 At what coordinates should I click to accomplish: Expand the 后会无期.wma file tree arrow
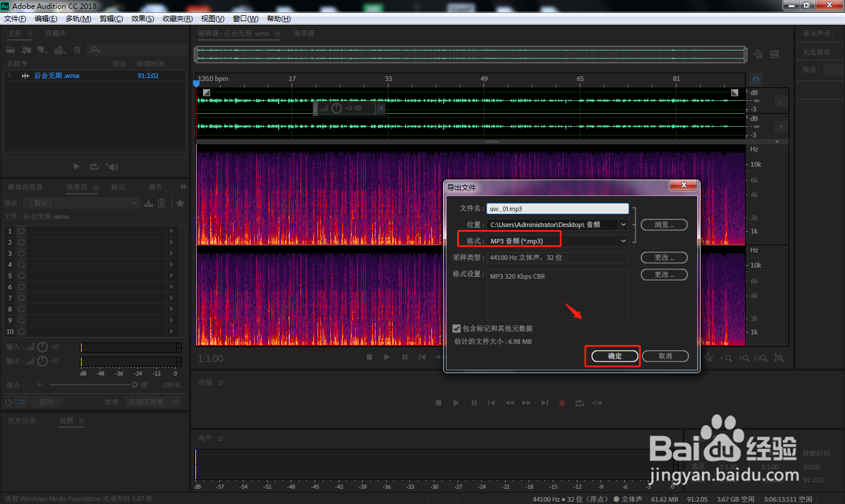9,76
